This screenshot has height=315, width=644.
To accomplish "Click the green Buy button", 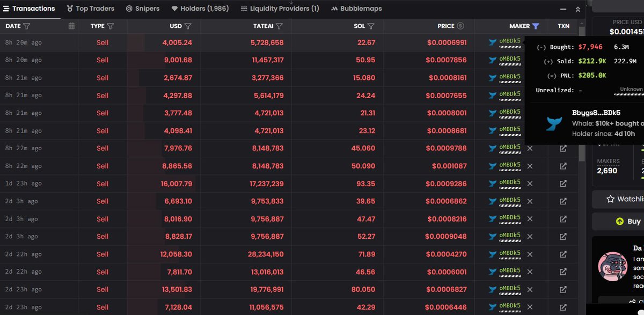I will (618, 221).
